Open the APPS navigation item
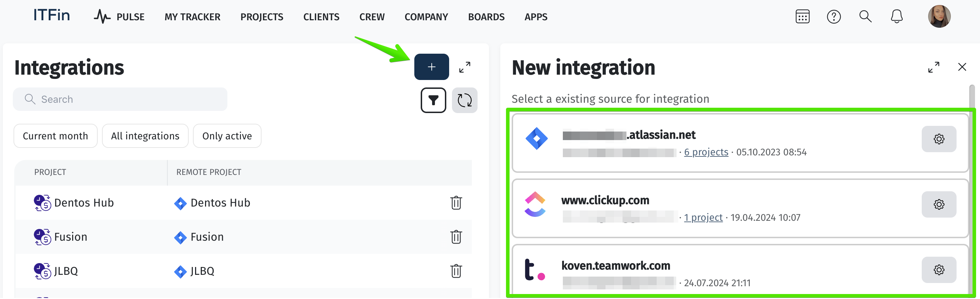 (535, 17)
